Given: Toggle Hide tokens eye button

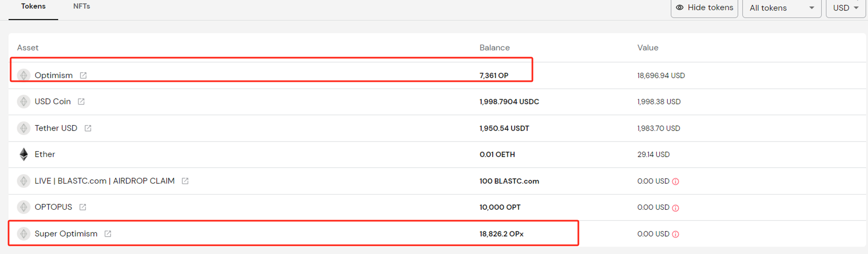Looking at the screenshot, I should [x=704, y=8].
